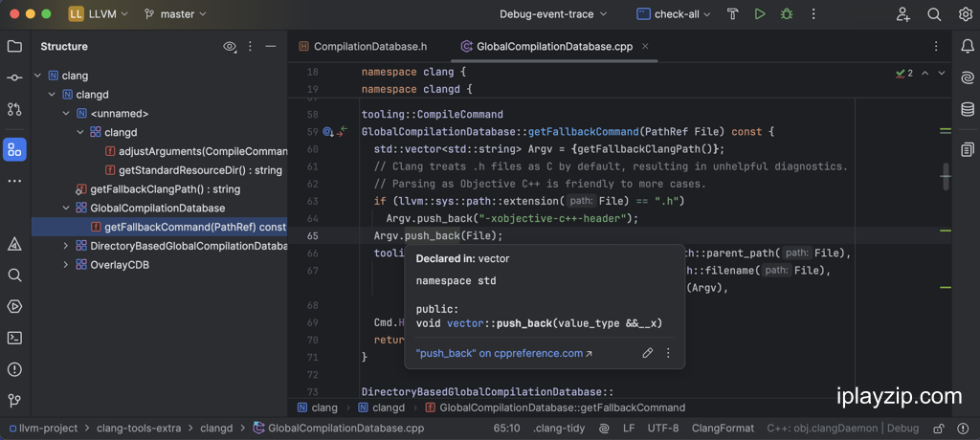Expand the OverlayCDB node
980x440 pixels.
pyautogui.click(x=66, y=264)
